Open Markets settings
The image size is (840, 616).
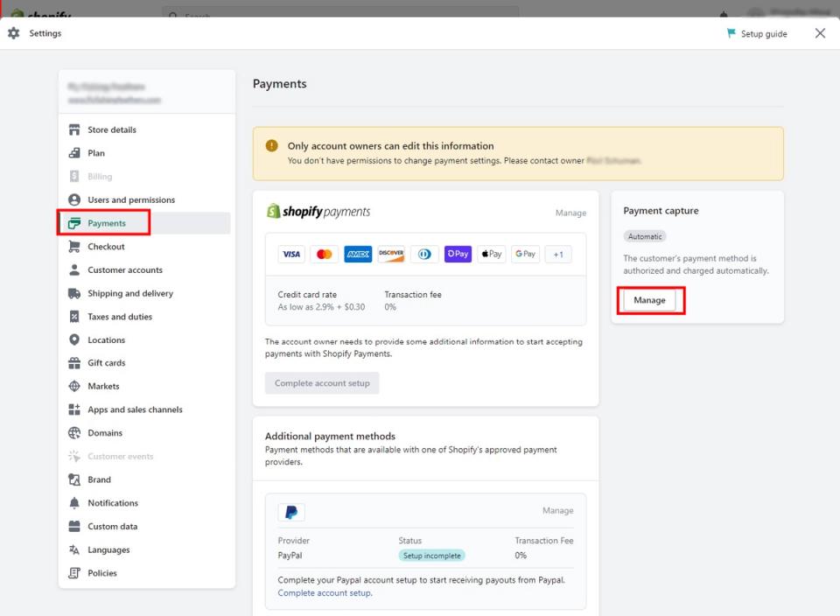click(x=103, y=386)
